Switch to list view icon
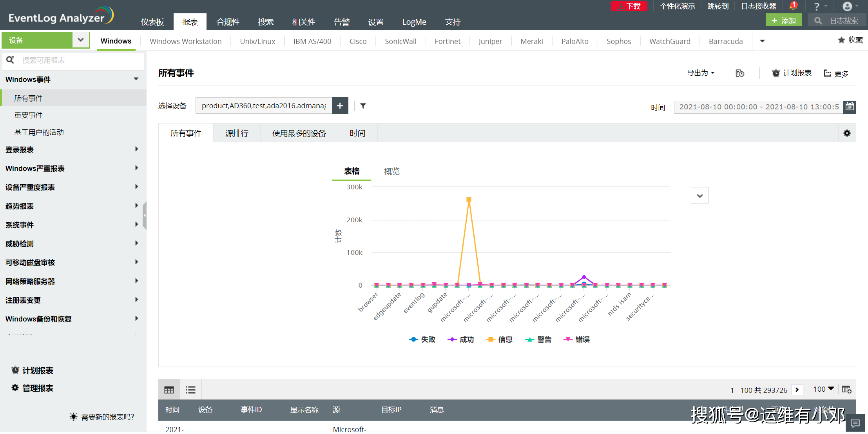Screen dimensions: 868x434 pyautogui.click(x=190, y=390)
